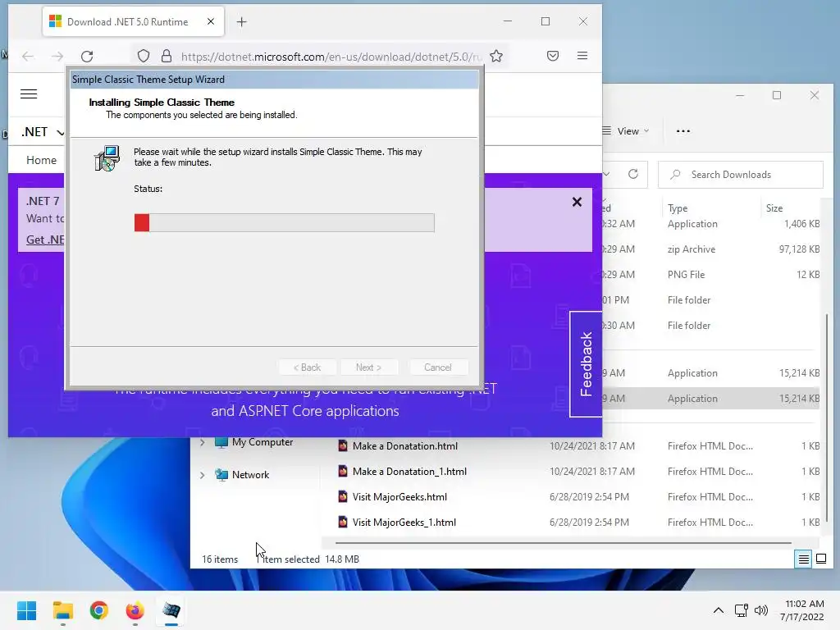Open the webpage hamburger navigation menu
This screenshot has width=840, height=630.
(x=29, y=94)
